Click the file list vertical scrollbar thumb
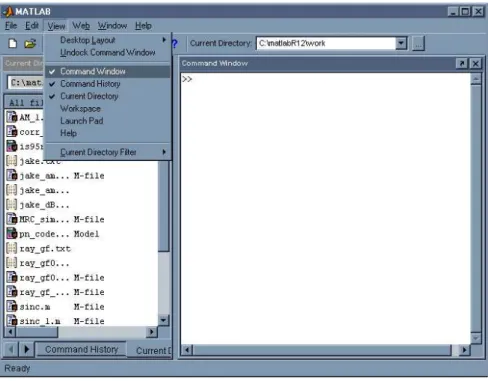Screen dimensions: 488x381 point(163,205)
